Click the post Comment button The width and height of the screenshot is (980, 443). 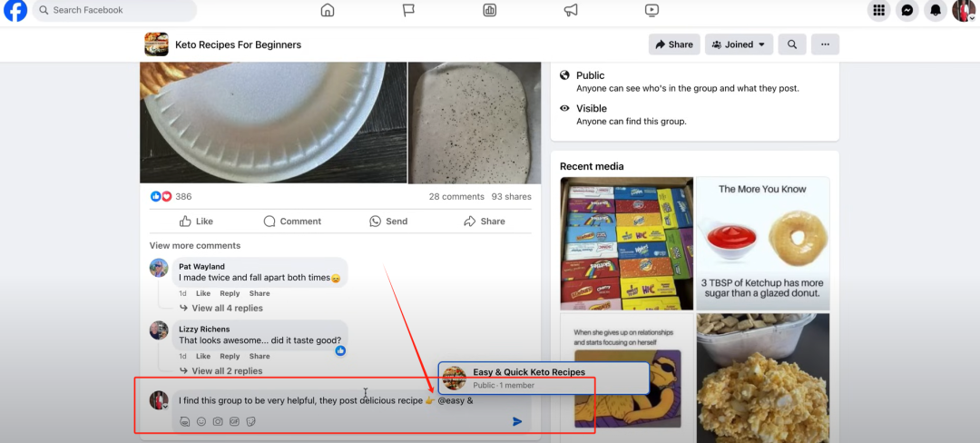click(x=292, y=221)
